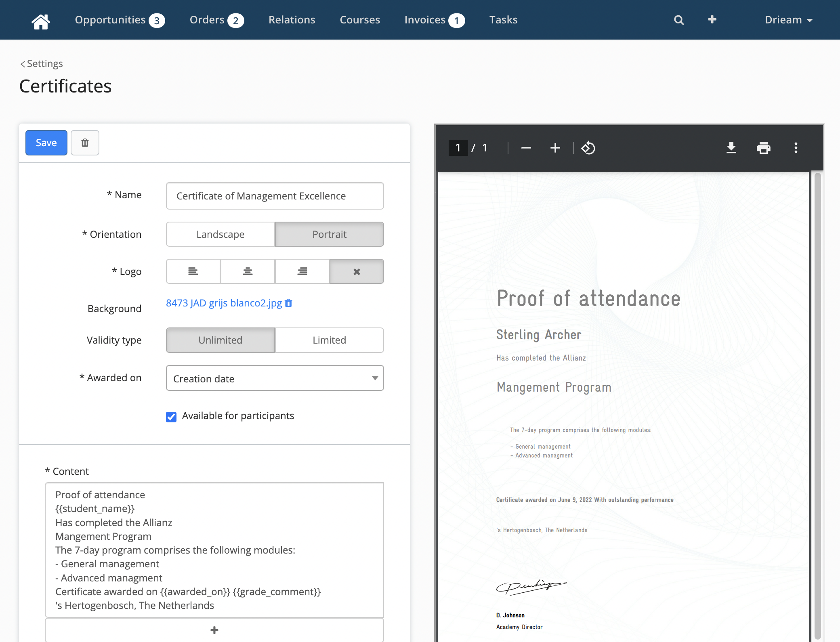Select Landscape orientation
The height and width of the screenshot is (642, 840).
(x=220, y=234)
